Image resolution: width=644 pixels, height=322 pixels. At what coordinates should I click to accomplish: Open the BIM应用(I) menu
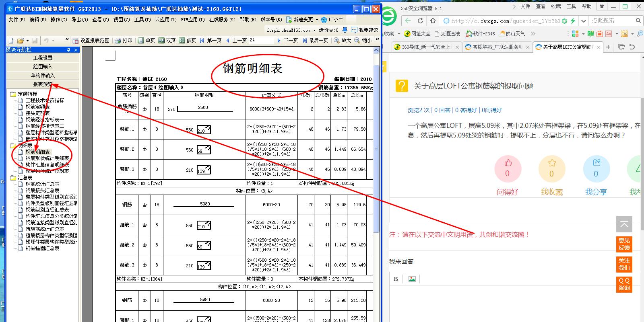pos(192,19)
